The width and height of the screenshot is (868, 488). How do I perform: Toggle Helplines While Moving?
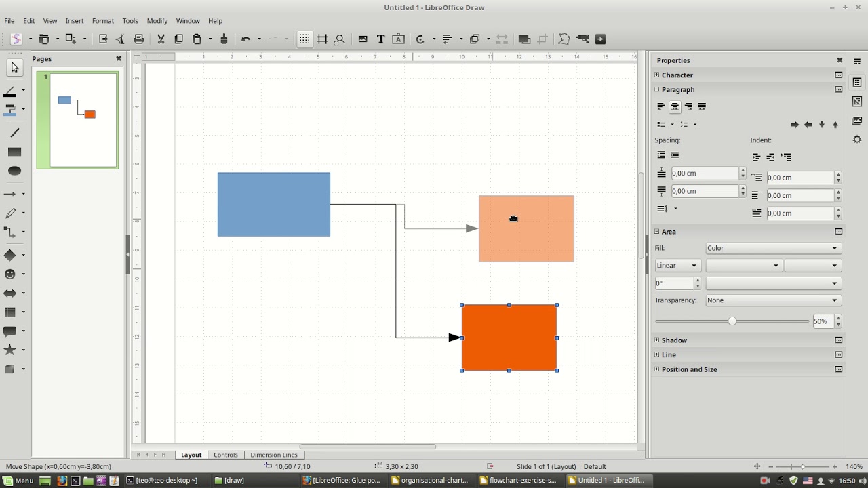pos(323,39)
